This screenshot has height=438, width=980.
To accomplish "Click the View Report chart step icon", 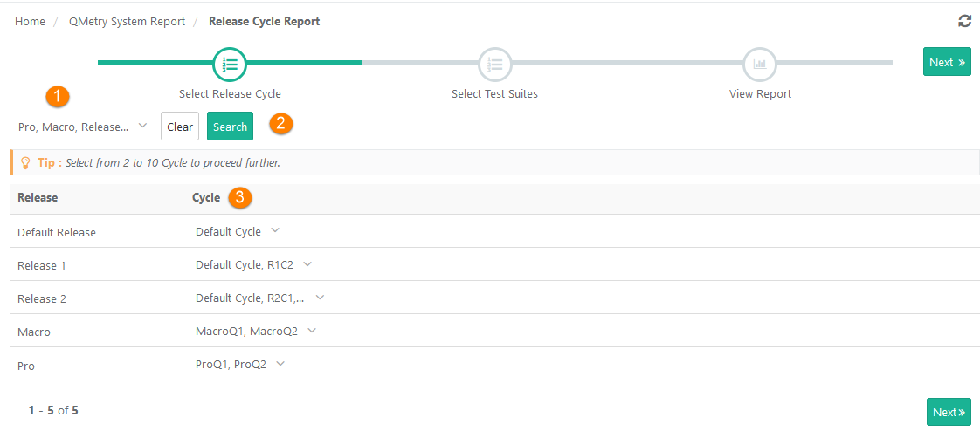I will (x=759, y=63).
